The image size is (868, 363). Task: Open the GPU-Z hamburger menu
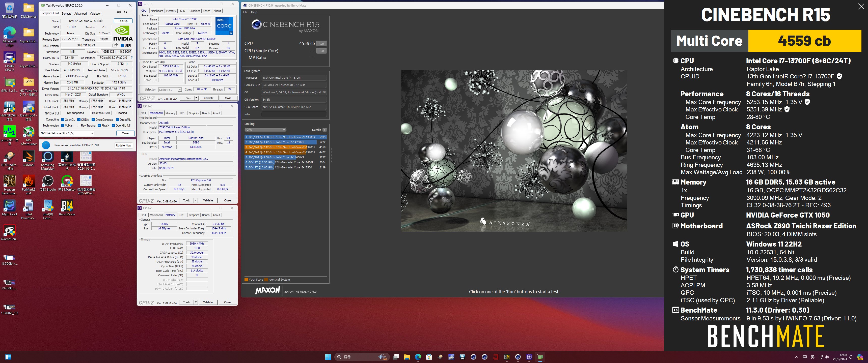(132, 12)
